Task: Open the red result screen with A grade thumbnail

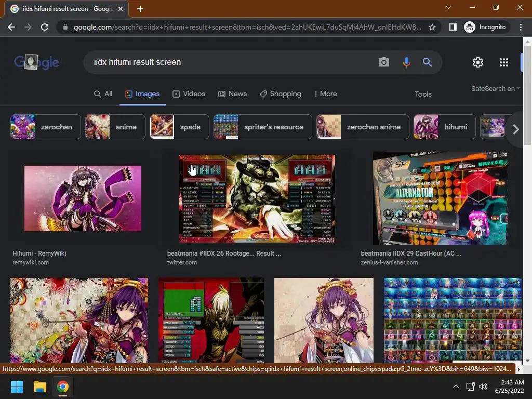Action: [x=211, y=320]
